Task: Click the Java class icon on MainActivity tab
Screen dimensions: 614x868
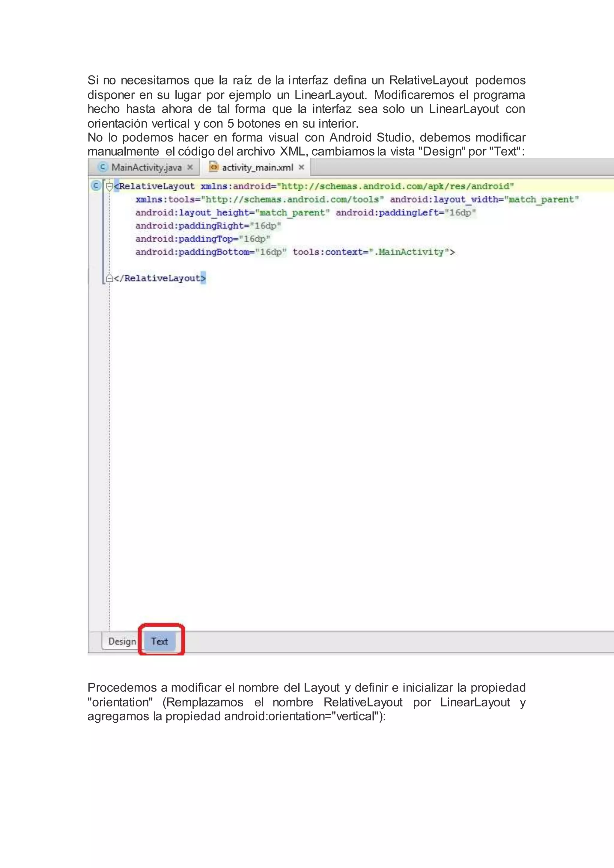Action: pos(103,167)
